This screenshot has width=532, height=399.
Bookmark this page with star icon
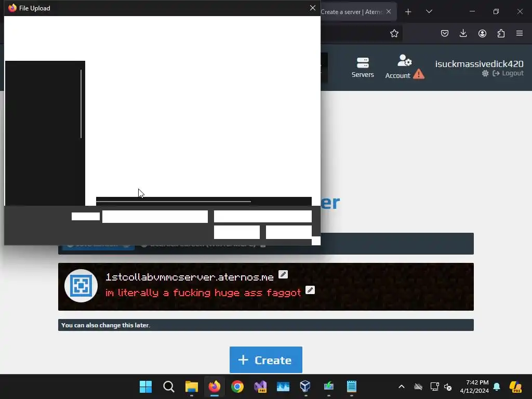point(394,33)
